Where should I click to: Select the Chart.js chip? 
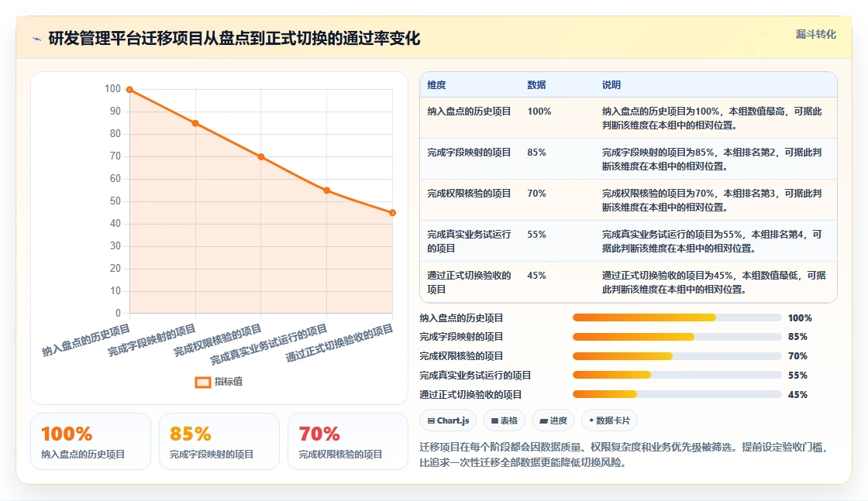[448, 420]
